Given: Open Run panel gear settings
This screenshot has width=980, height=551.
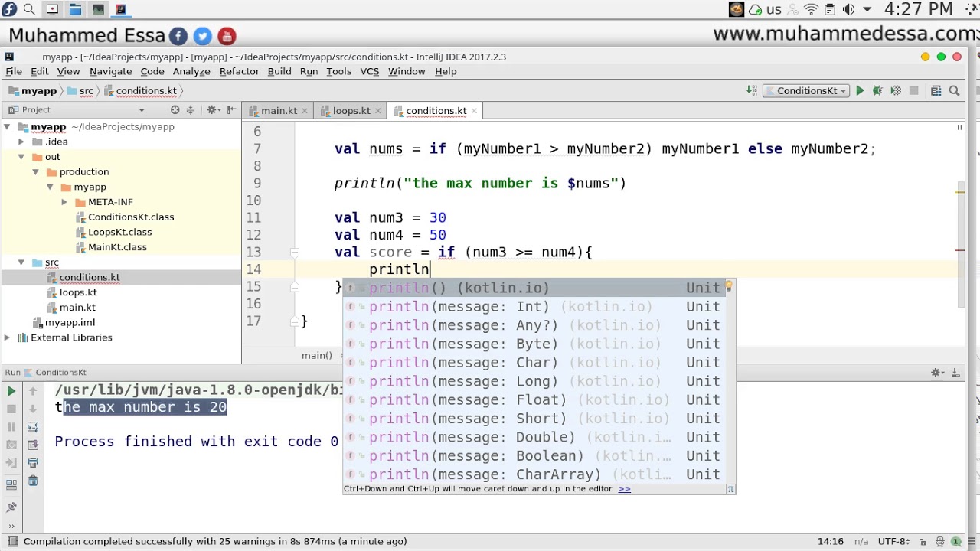Looking at the screenshot, I should (x=937, y=373).
